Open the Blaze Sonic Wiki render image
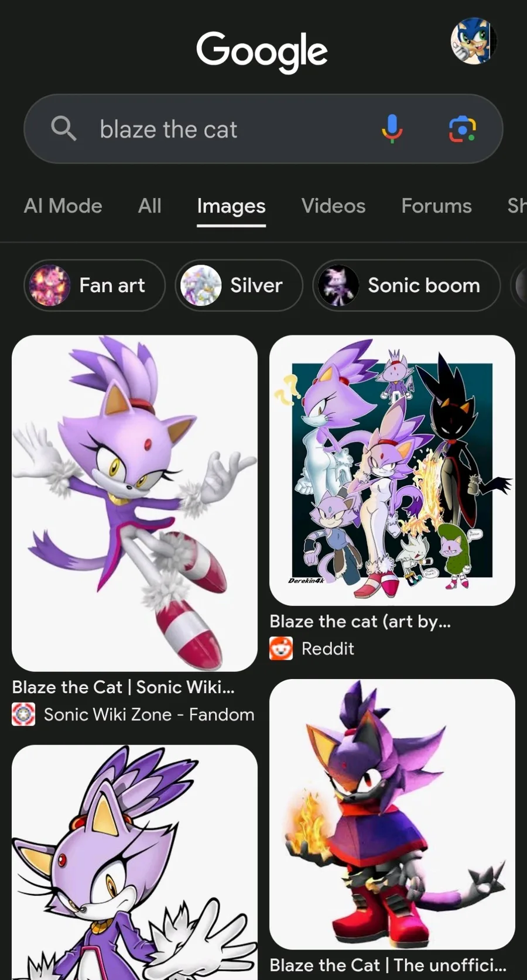The width and height of the screenshot is (527, 980). pyautogui.click(x=135, y=503)
